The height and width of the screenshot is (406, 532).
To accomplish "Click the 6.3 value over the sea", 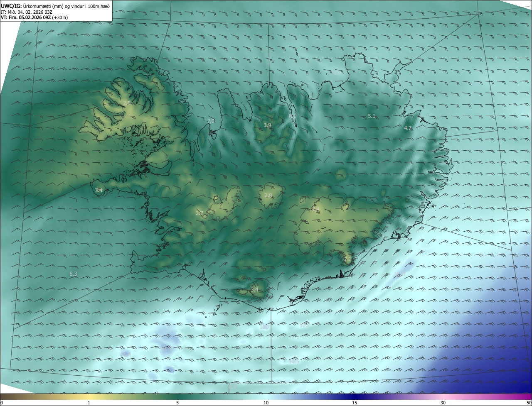I will point(73,274).
